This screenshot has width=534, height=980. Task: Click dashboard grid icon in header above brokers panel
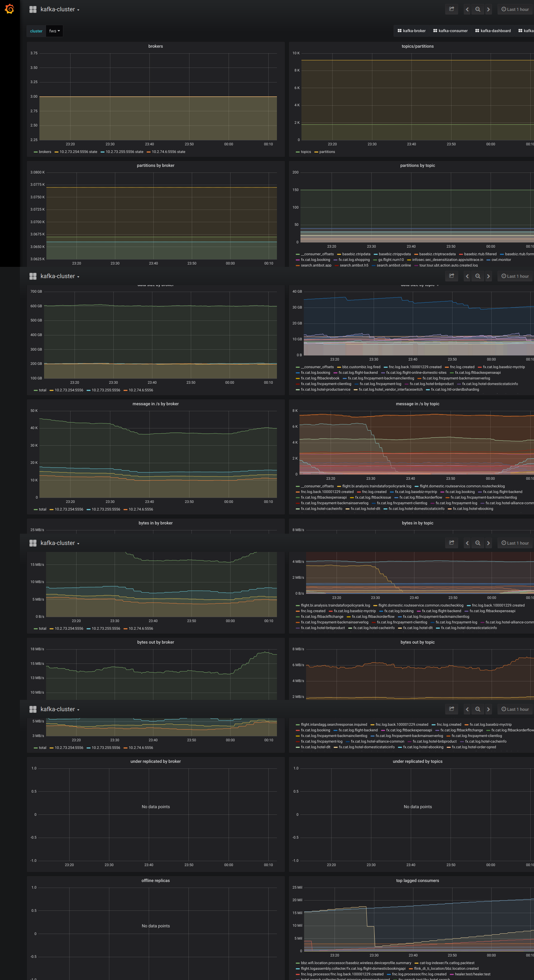[33, 10]
